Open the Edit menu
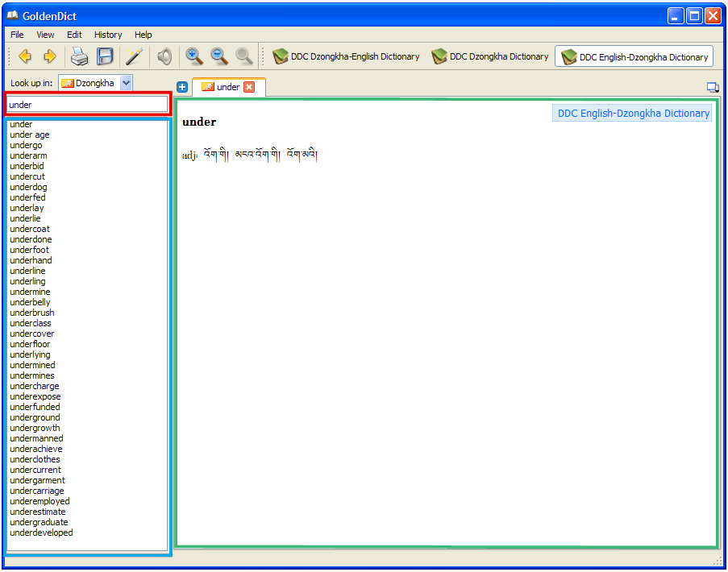728x572 pixels. (x=74, y=35)
